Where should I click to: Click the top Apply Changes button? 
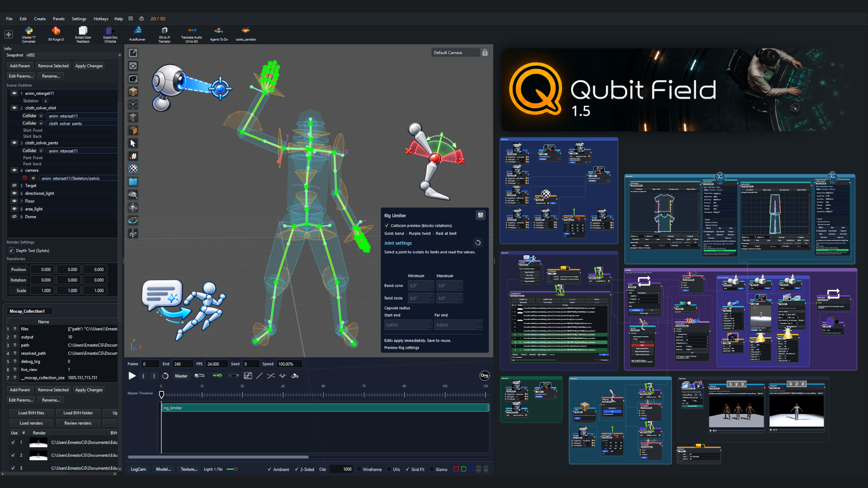point(89,66)
